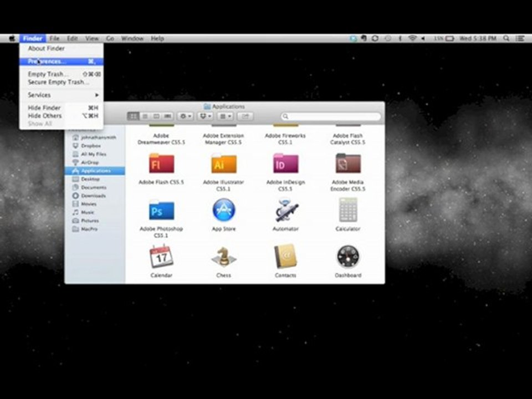Select Documents in the sidebar
Viewport: 532px width, 399px height.
point(95,187)
